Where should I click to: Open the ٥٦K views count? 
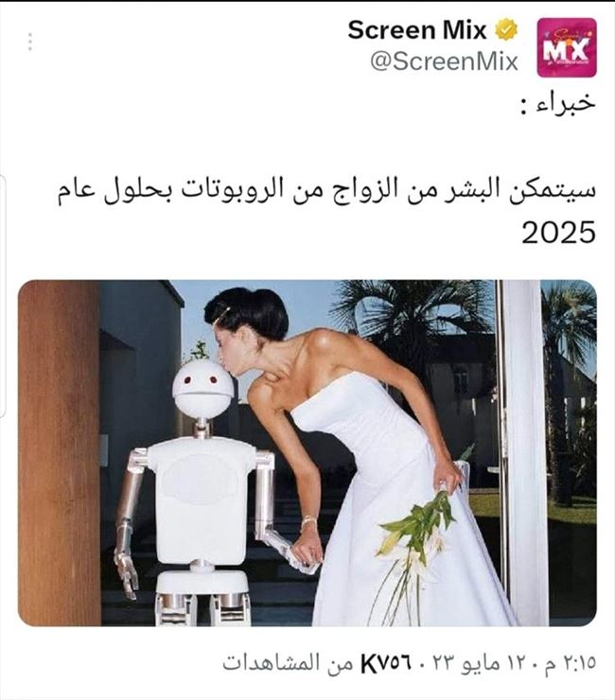coord(385,663)
